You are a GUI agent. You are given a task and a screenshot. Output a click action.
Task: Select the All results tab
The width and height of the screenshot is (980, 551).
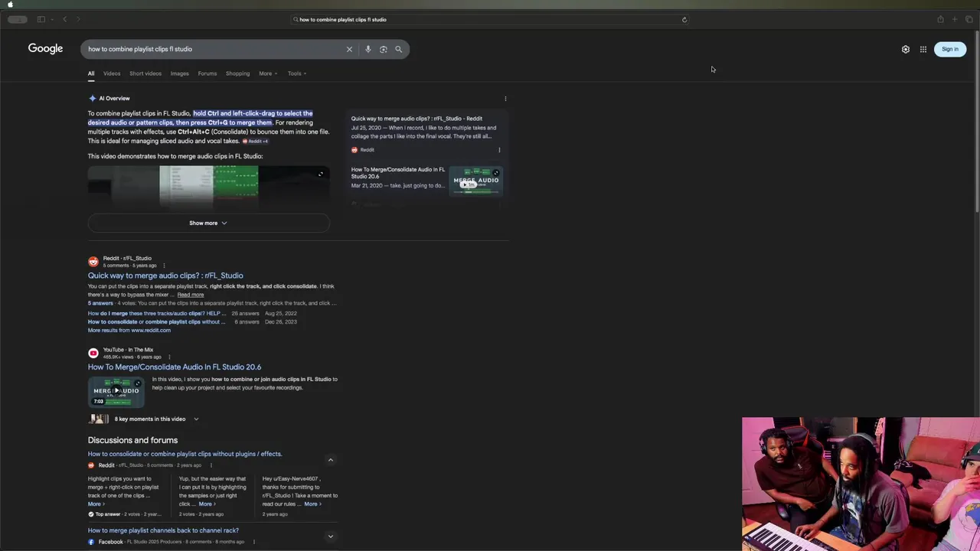(x=91, y=73)
